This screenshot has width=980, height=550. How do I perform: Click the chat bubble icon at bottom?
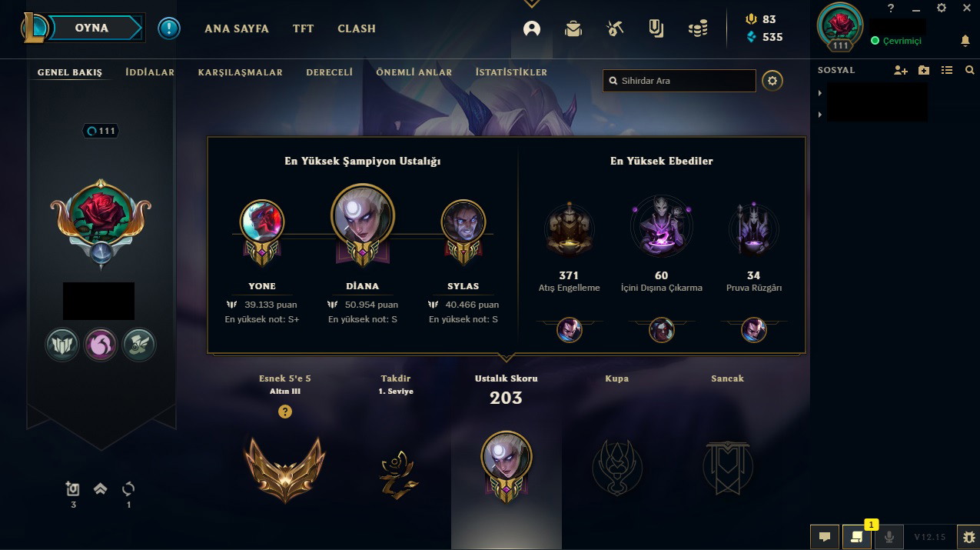point(824,537)
